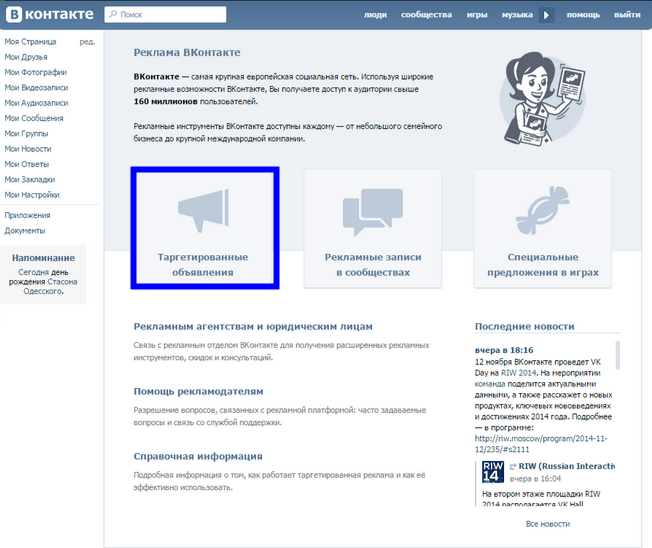652x548 pixels.
Task: Click Все новости link under news
Action: point(547,524)
